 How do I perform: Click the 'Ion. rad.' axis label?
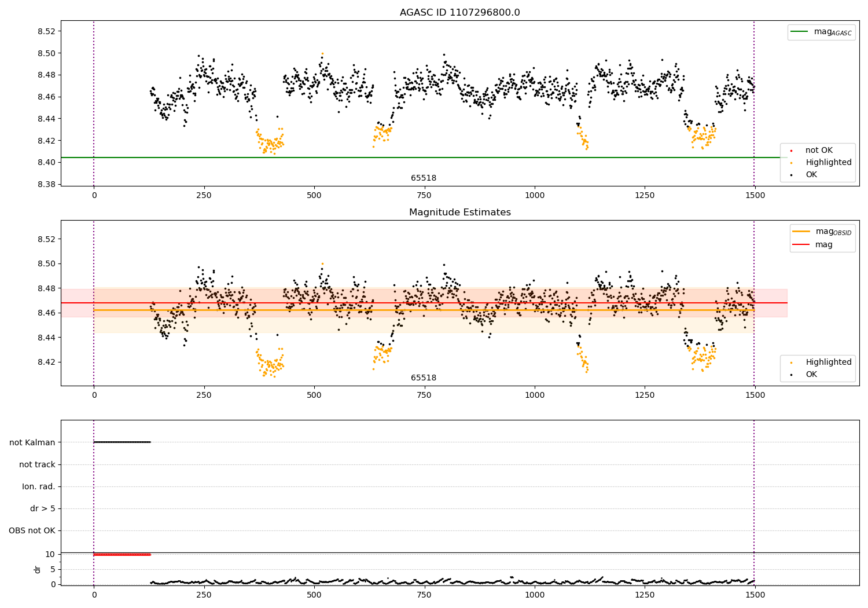(39, 486)
